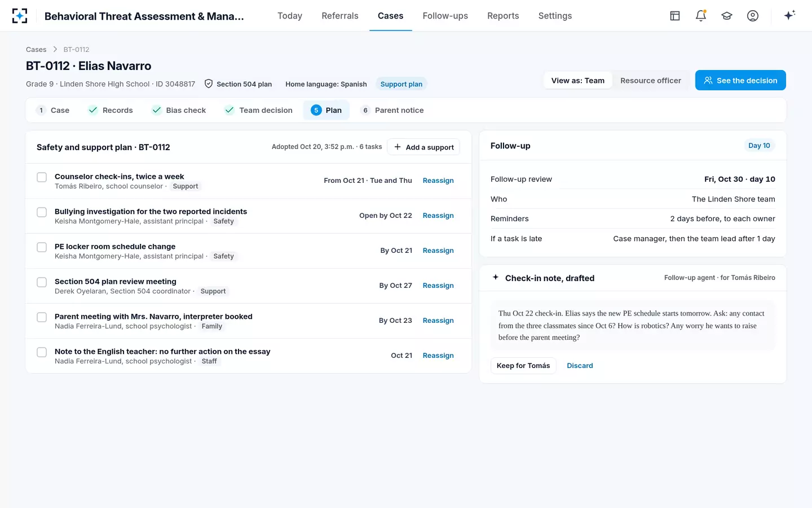Click 'Open by Oct 22' due date
This screenshot has width=812, height=508.
[386, 216]
